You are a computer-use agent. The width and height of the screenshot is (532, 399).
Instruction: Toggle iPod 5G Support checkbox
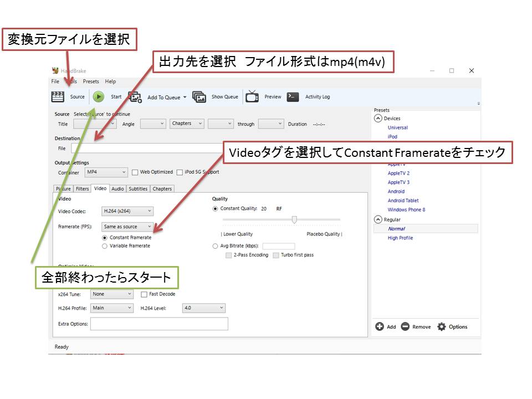pyautogui.click(x=180, y=172)
